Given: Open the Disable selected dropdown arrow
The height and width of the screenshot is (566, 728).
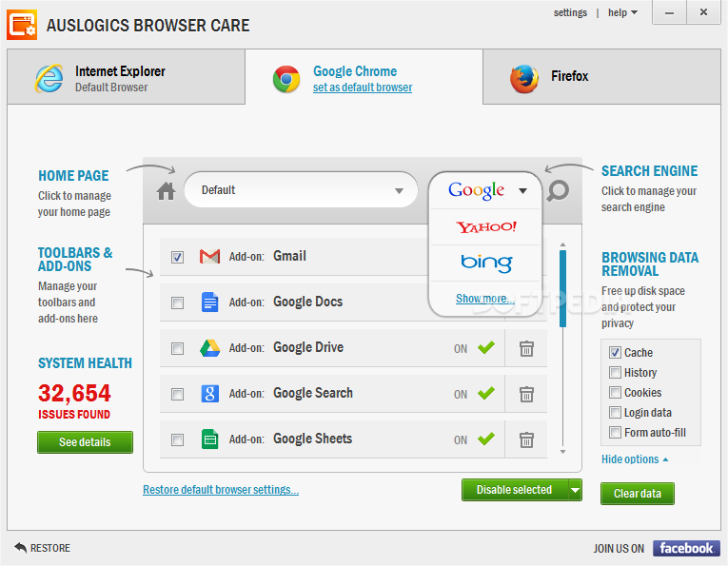Looking at the screenshot, I should pos(575,490).
